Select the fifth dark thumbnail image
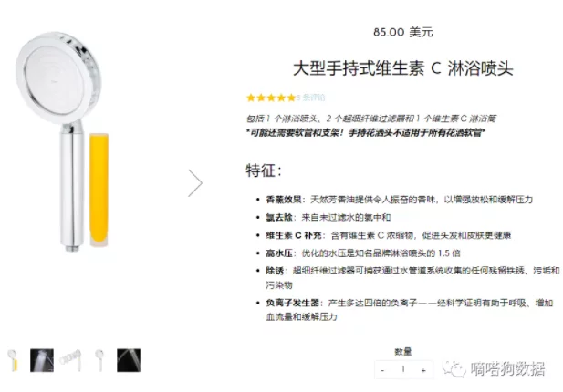This screenshot has width=563, height=392. pos(129,360)
